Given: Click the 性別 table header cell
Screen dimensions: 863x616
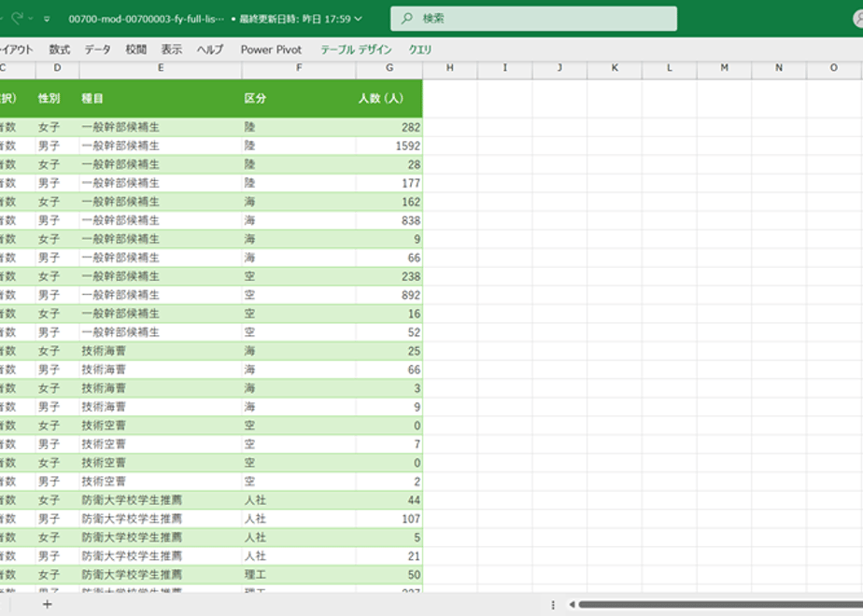Looking at the screenshot, I should (57, 98).
